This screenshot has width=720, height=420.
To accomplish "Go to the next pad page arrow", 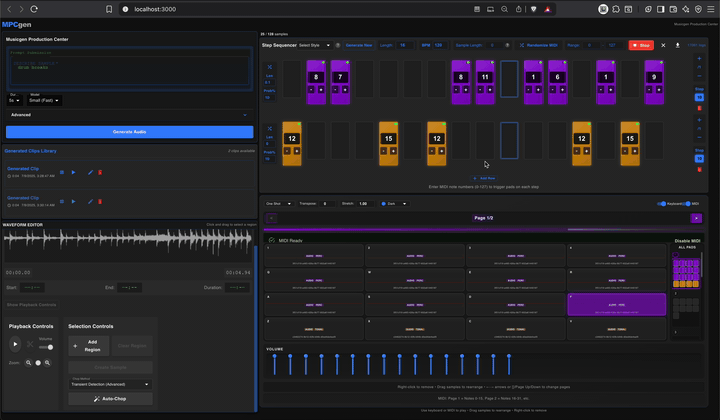I will (696, 218).
